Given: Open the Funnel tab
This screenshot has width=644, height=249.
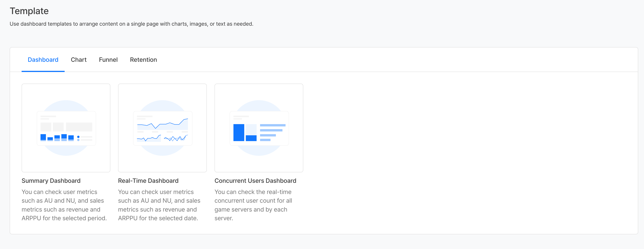Looking at the screenshot, I should point(108,60).
